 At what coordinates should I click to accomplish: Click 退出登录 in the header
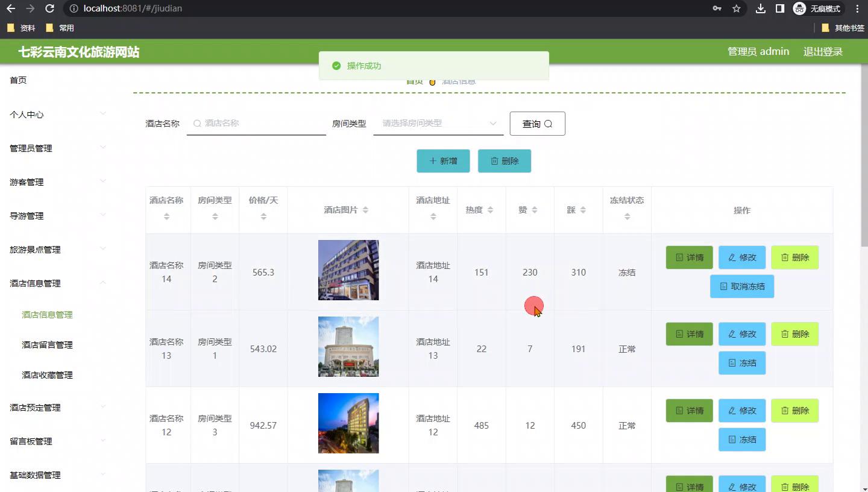(823, 52)
